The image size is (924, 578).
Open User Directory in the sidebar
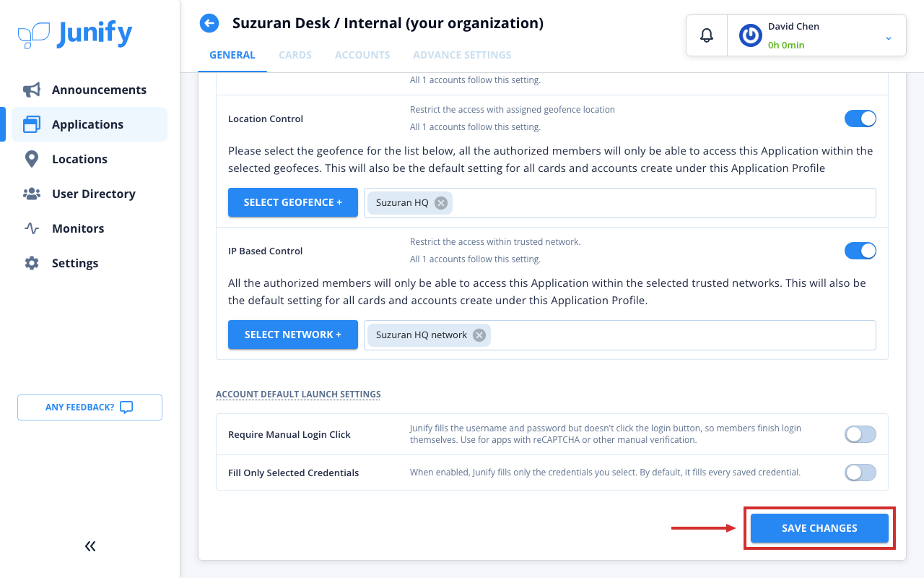90,194
